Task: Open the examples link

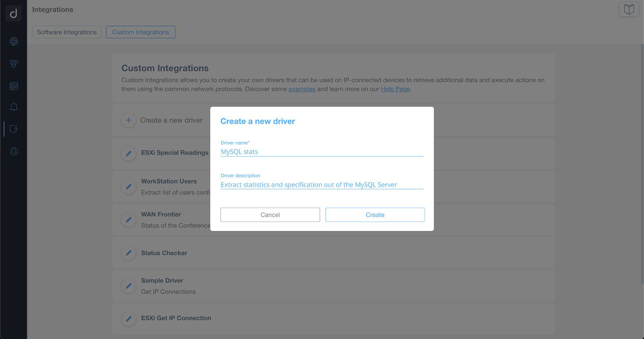Action: pos(302,89)
